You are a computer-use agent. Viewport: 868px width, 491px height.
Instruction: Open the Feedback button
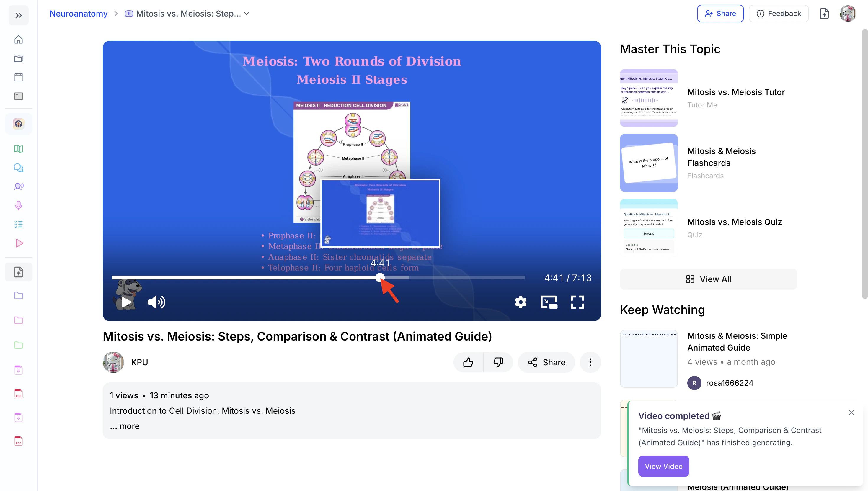779,14
